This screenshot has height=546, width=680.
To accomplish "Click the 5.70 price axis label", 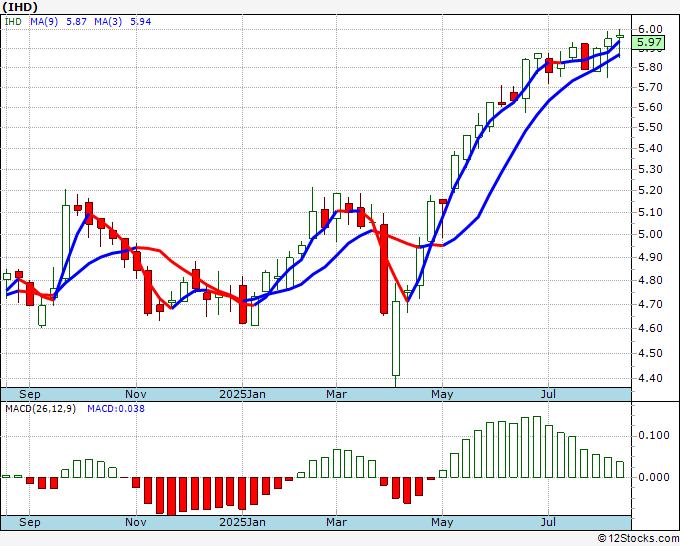I will point(650,88).
